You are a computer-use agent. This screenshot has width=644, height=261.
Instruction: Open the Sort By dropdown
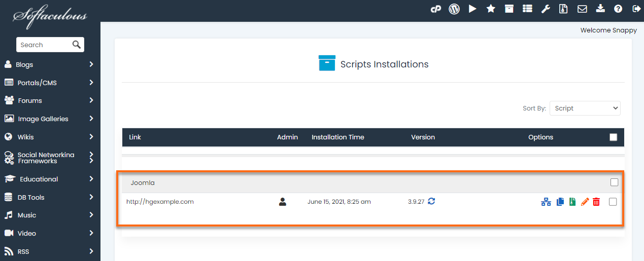point(585,108)
